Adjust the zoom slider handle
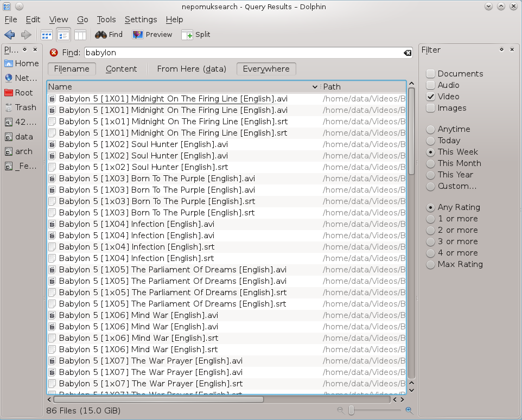 click(x=351, y=410)
